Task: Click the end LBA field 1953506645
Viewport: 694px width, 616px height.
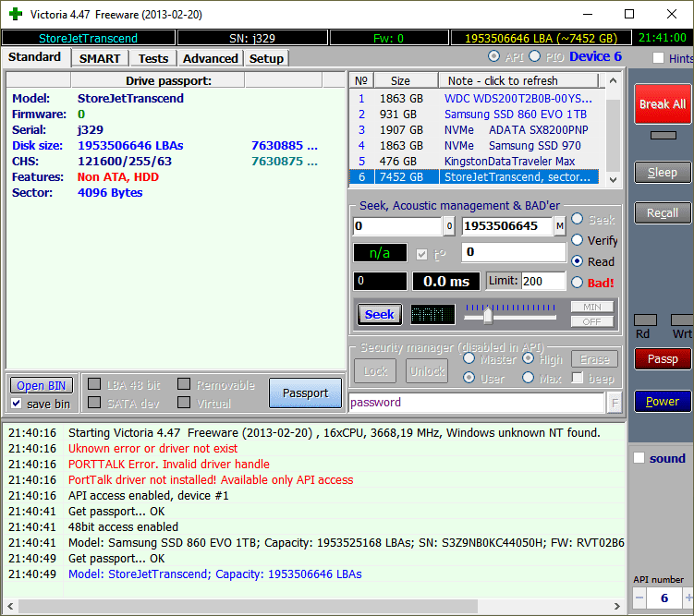Action: (x=507, y=226)
